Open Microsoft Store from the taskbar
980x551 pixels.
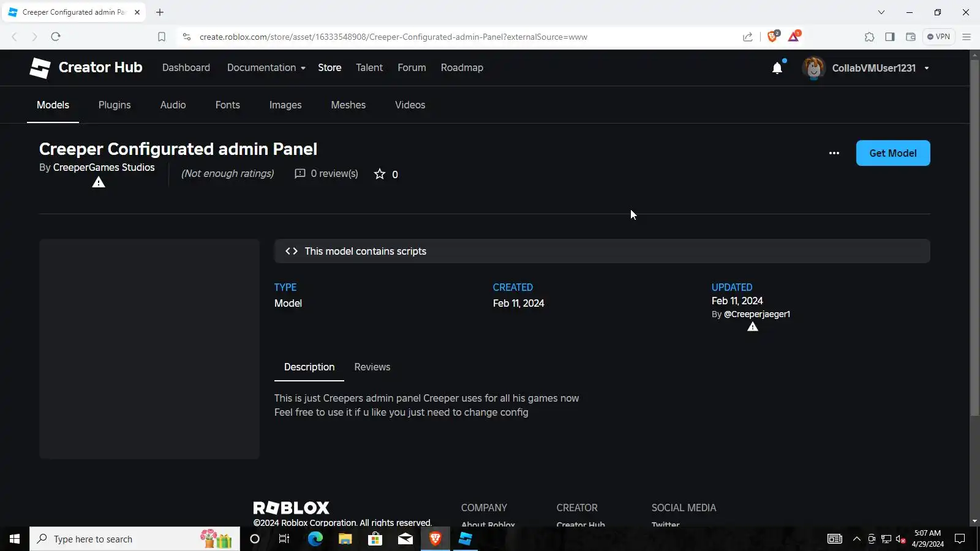pyautogui.click(x=375, y=539)
